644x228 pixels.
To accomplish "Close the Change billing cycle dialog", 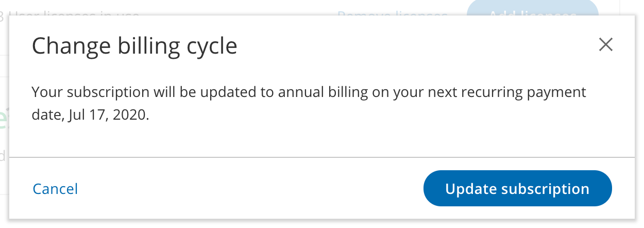I will point(605,45).
